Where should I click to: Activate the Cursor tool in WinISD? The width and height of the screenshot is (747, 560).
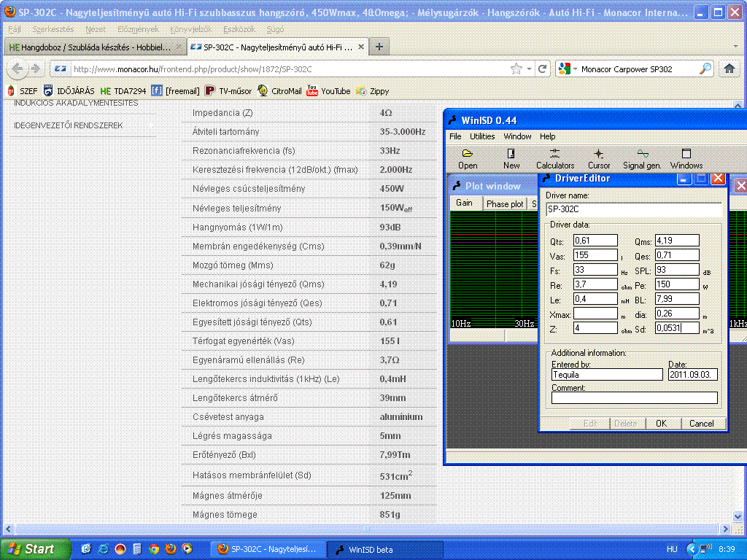(599, 158)
